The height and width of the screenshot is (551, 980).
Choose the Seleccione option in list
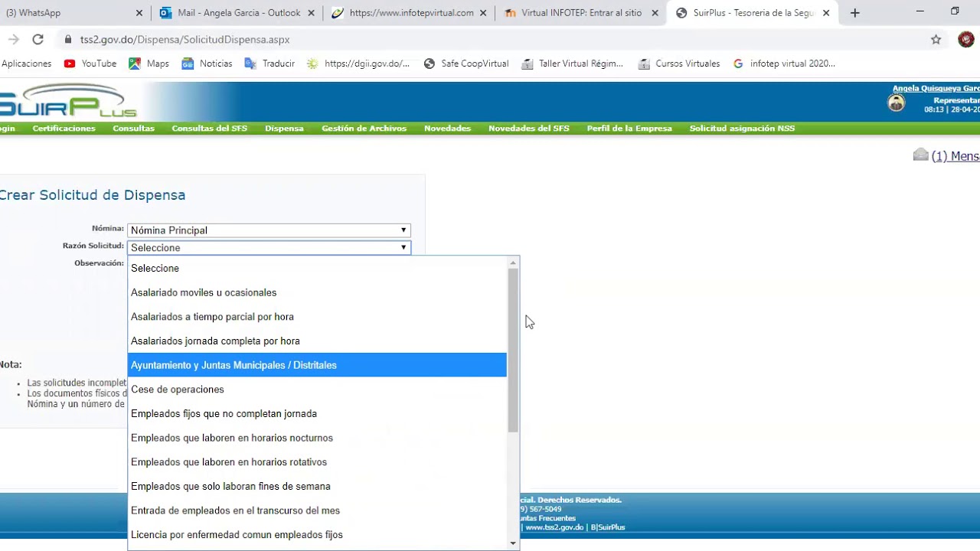click(x=317, y=269)
